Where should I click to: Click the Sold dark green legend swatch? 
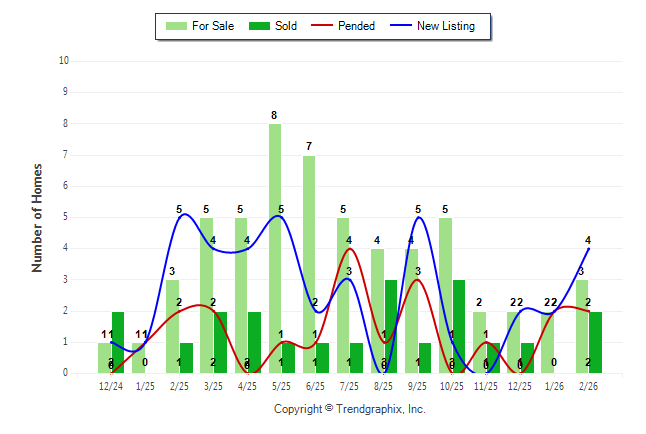(x=259, y=26)
